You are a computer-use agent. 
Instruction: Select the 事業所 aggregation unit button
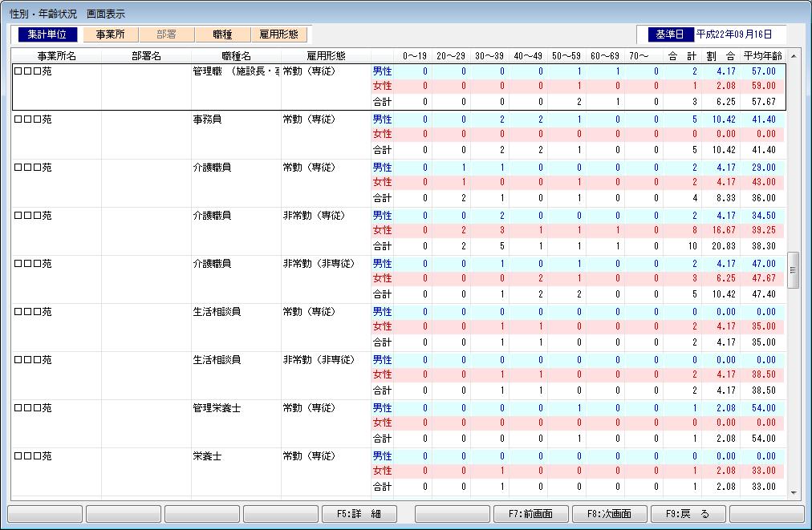pyautogui.click(x=111, y=34)
